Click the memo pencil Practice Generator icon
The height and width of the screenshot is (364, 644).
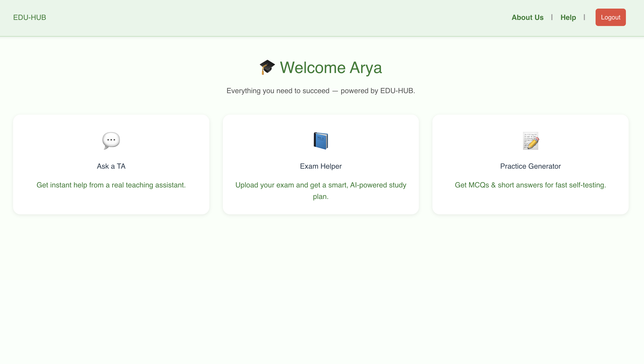coord(530,141)
